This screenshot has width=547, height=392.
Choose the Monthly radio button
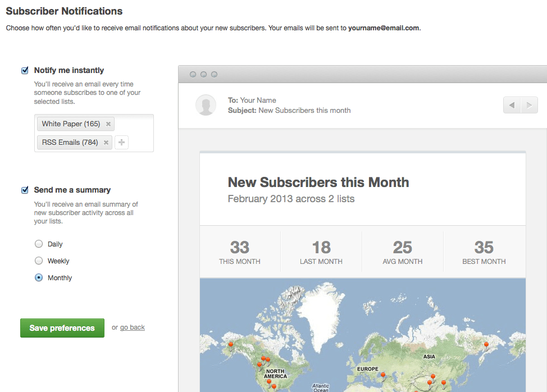39,278
